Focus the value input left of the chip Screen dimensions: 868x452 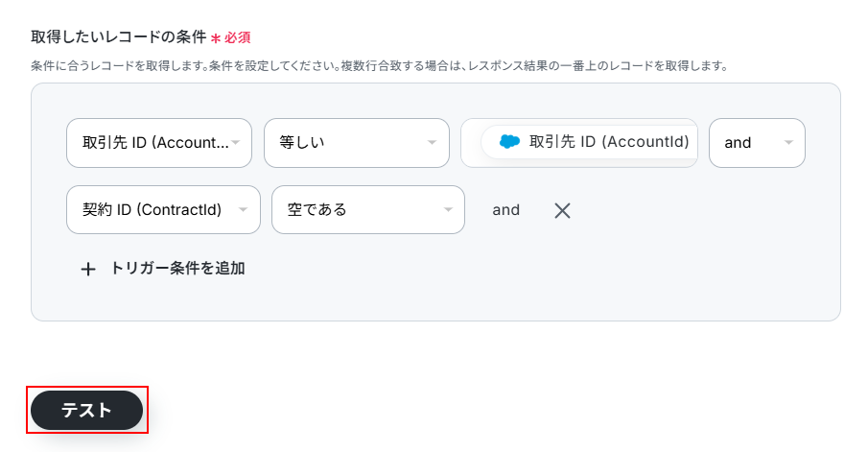tap(471, 143)
